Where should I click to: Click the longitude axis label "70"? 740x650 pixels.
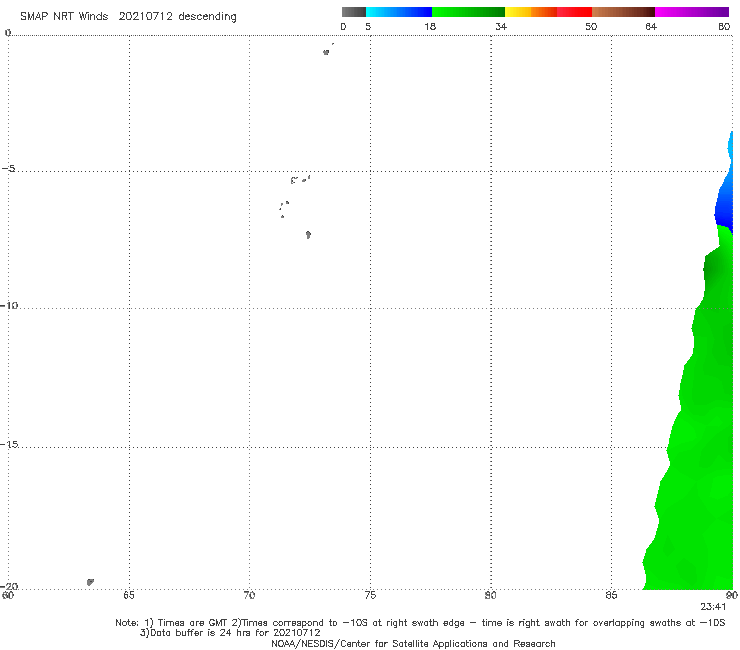(x=249, y=595)
